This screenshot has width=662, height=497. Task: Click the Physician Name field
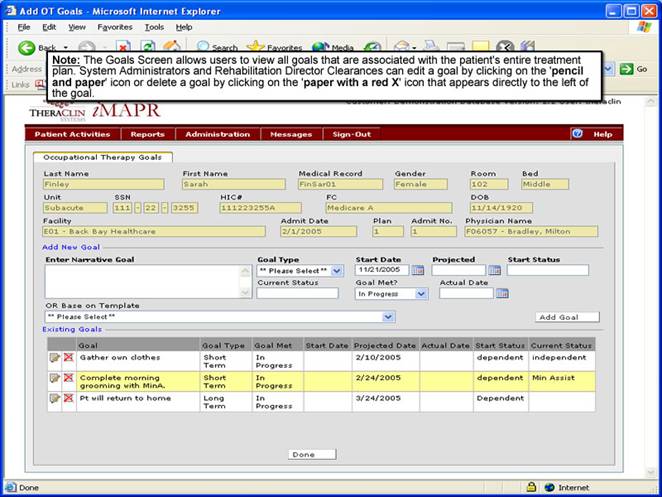531,231
